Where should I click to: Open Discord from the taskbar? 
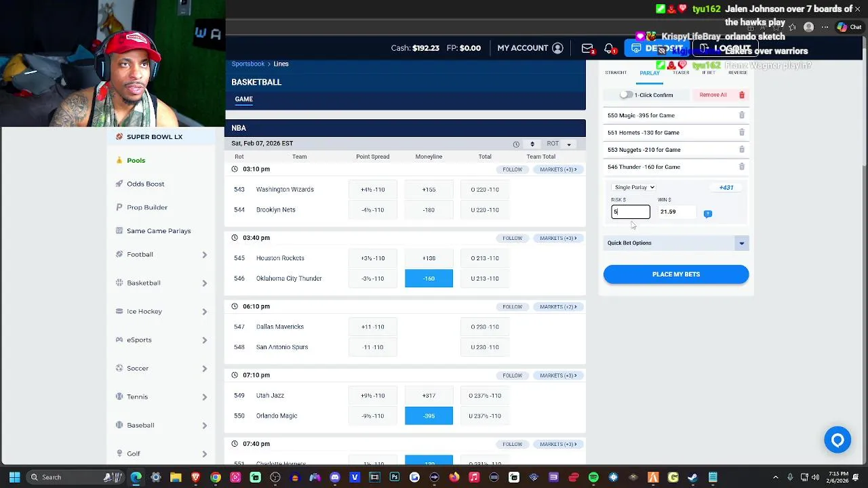[x=334, y=477]
